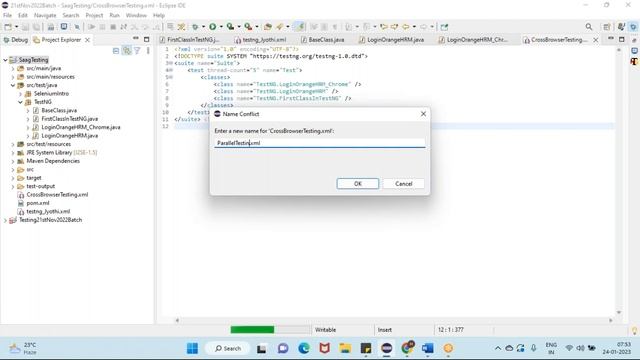Switch to the Debug view tab
640x360 pixels.
[x=16, y=40]
